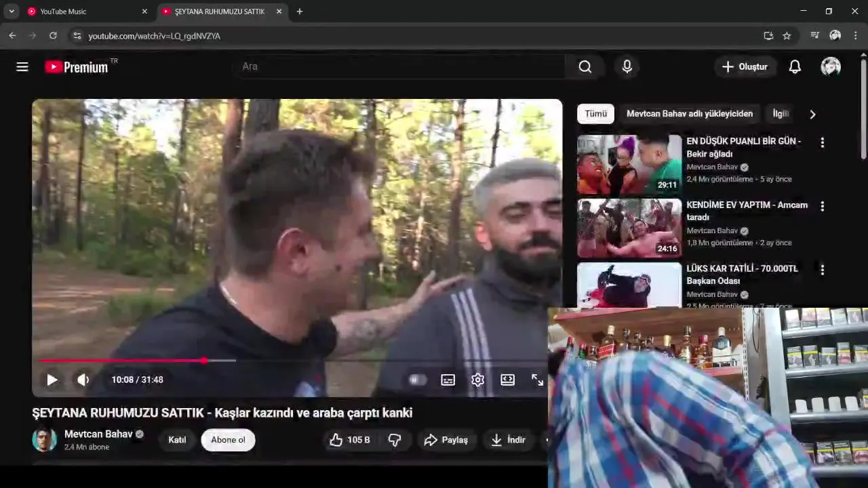The image size is (868, 488).
Task: Open the browser profile avatar
Action: [x=835, y=36]
